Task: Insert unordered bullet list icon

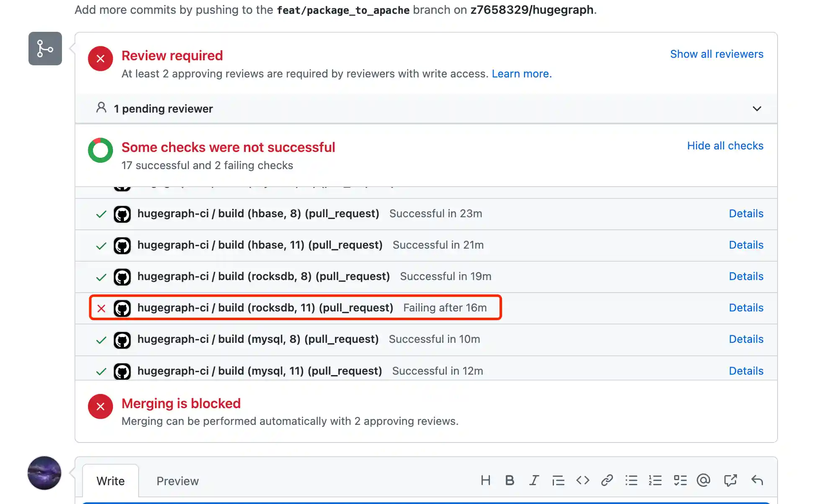Action: (631, 480)
